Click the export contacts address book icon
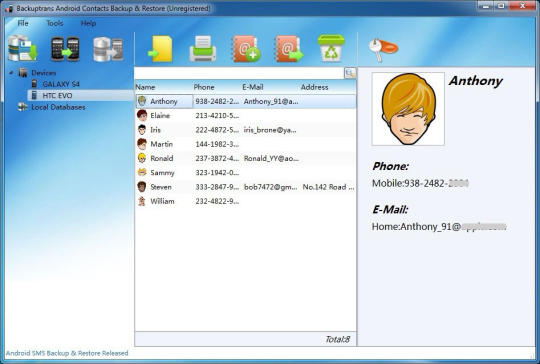Image resolution: width=540 pixels, height=364 pixels. [289, 49]
